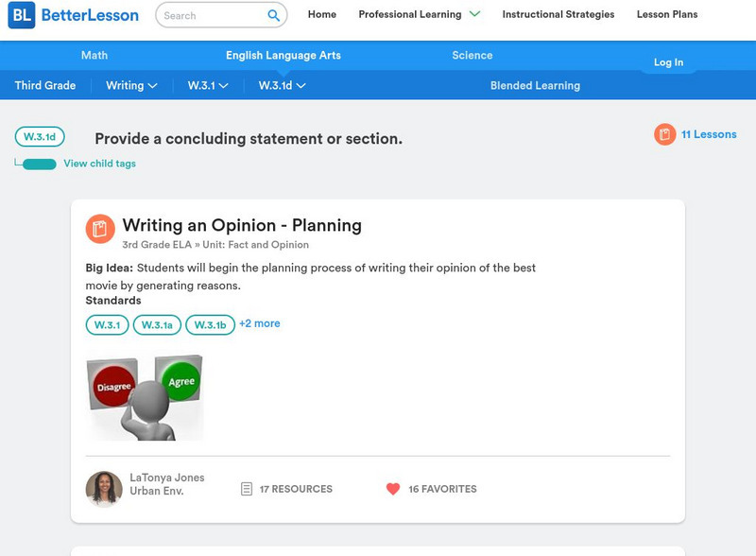This screenshot has width=756, height=556.
Task: Click the BetterLesson wordmark text
Action: click(x=90, y=15)
